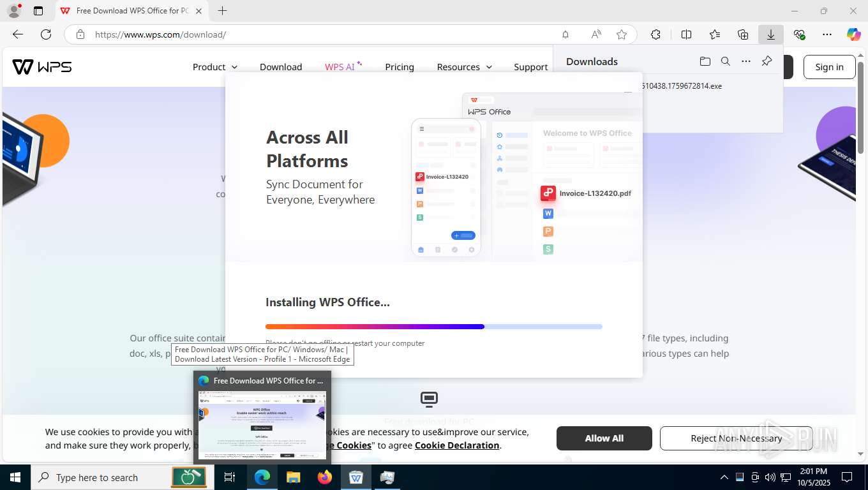Open the notification center
The image size is (868, 490).
tap(847, 477)
